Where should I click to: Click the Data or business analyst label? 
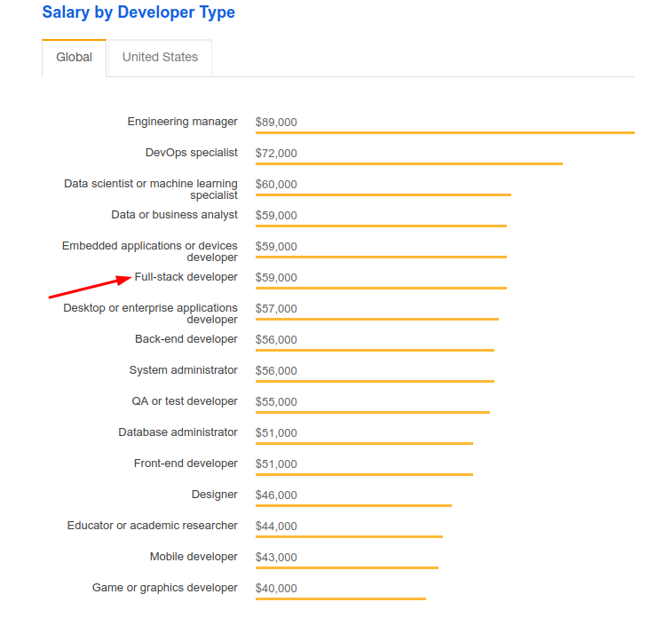coord(174,215)
